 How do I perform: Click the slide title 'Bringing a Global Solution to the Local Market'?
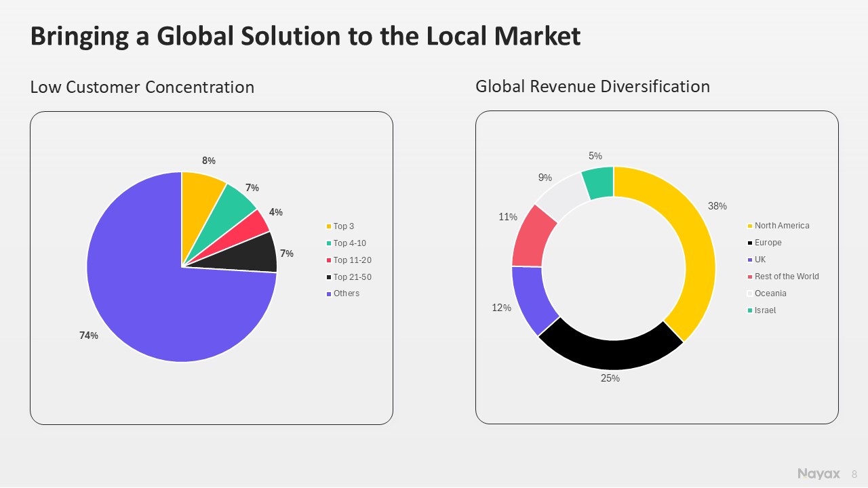tap(305, 37)
